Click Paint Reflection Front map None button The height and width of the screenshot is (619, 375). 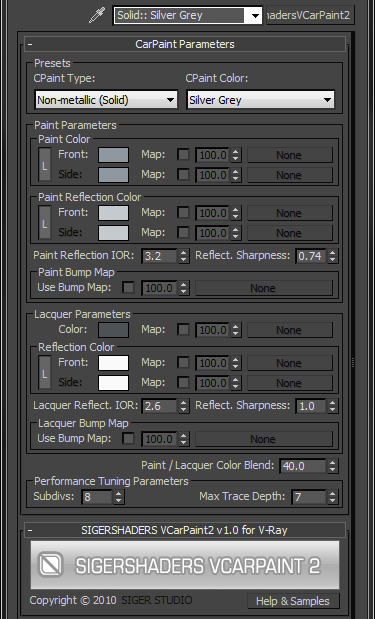pos(290,213)
